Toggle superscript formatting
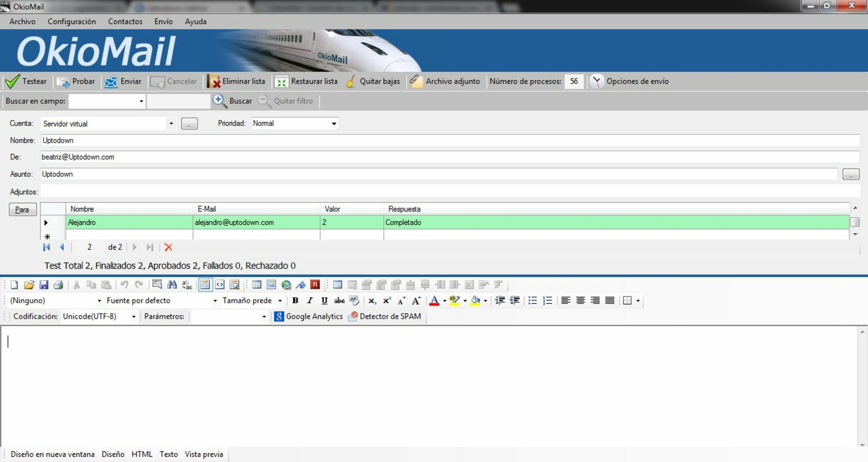The image size is (868, 462). (x=387, y=301)
